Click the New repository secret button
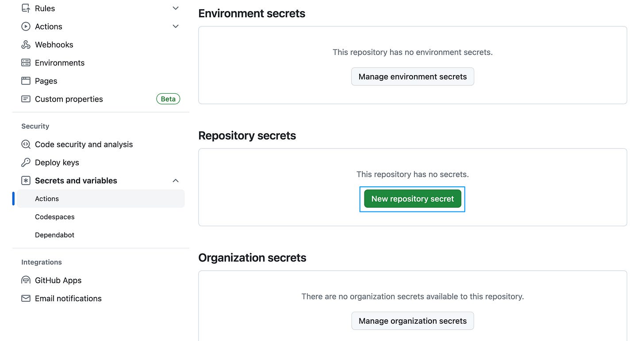The width and height of the screenshot is (644, 341). pyautogui.click(x=412, y=199)
